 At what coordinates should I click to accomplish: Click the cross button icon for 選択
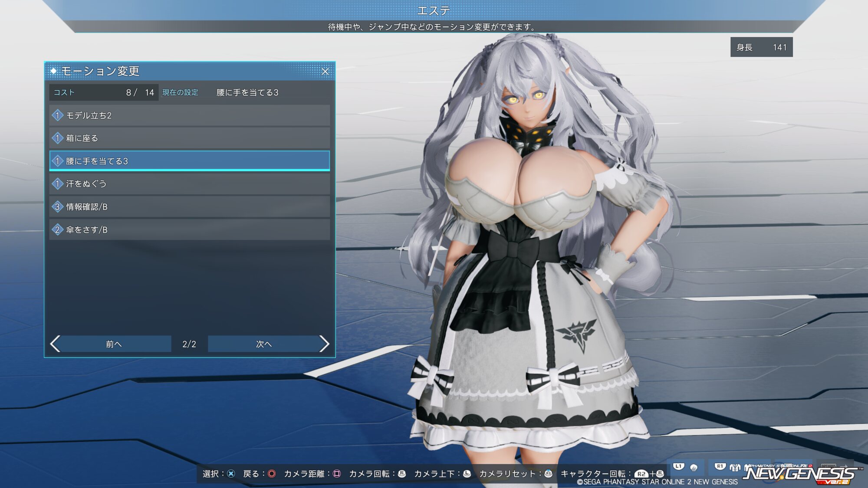231,474
